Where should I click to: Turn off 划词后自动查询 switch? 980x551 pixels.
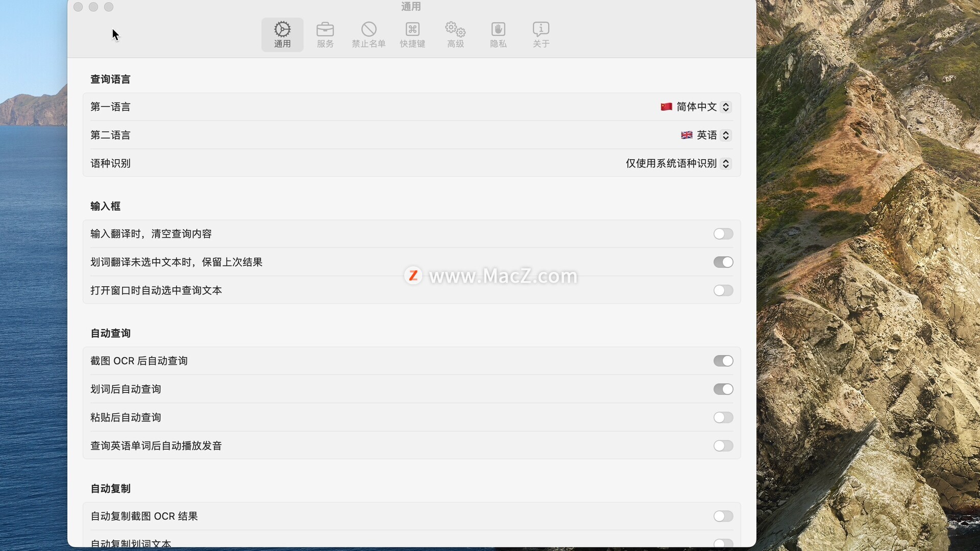723,389
